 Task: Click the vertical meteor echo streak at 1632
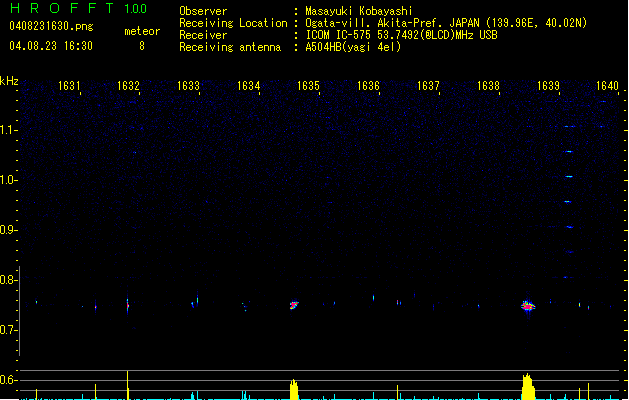click(128, 305)
